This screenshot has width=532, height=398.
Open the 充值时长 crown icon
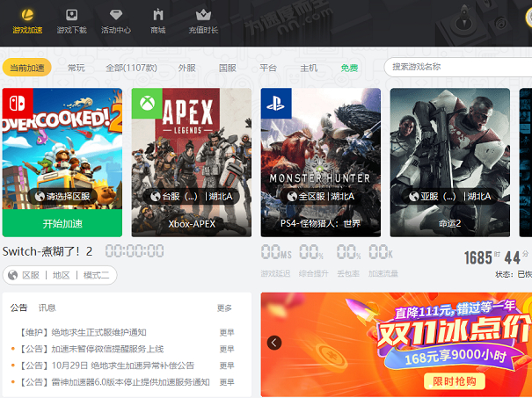203,15
